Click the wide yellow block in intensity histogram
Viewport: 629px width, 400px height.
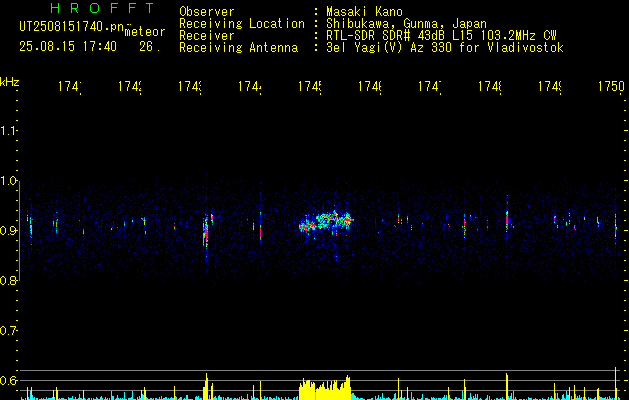click(x=325, y=388)
